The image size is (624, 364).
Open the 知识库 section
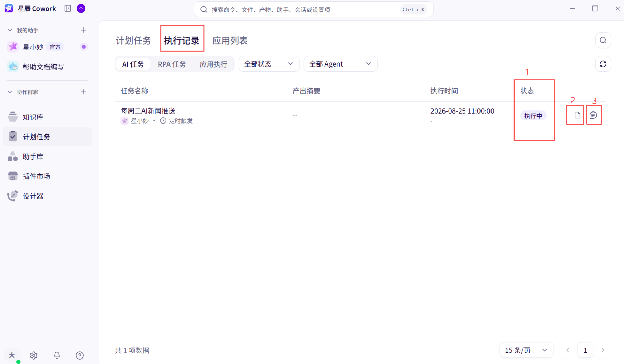click(x=47, y=117)
